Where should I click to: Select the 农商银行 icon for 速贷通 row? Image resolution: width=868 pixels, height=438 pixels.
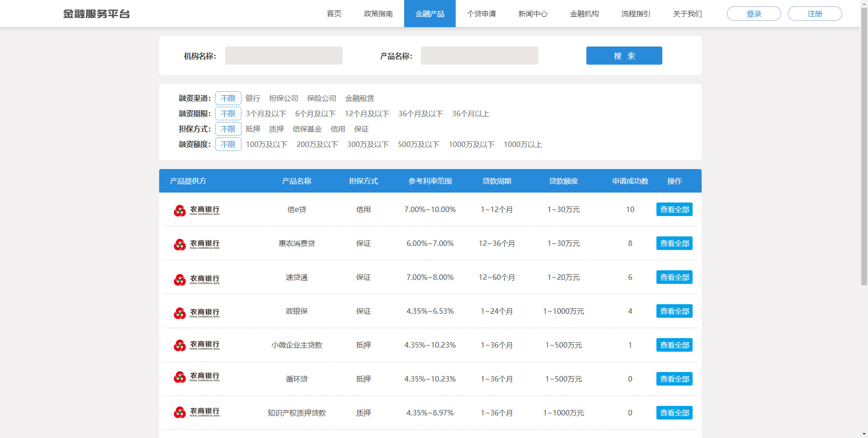click(x=196, y=277)
